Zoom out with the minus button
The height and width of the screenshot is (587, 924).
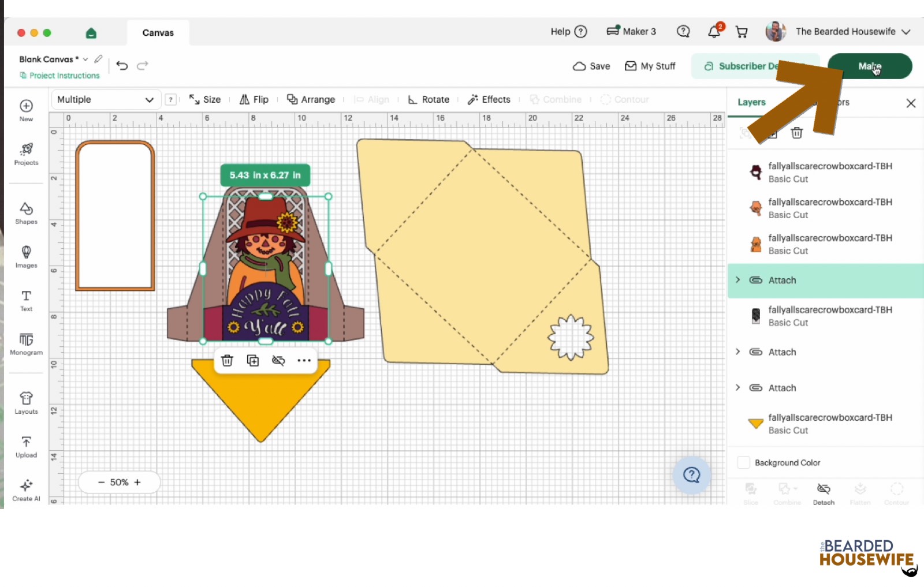click(x=101, y=483)
